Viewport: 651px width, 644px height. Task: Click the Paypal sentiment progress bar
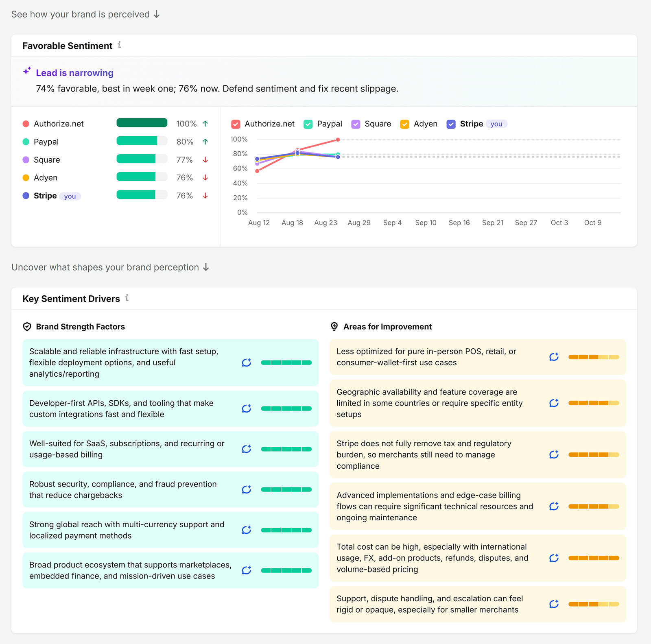point(142,141)
